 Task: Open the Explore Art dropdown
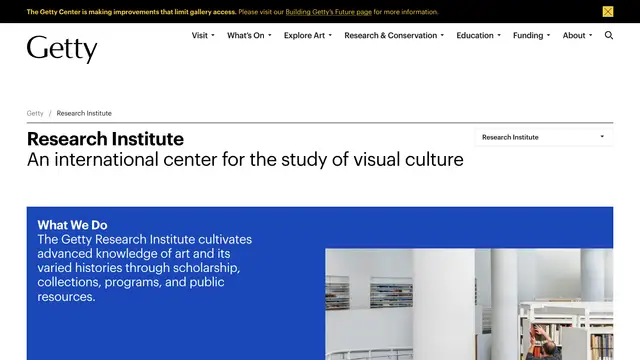click(308, 36)
